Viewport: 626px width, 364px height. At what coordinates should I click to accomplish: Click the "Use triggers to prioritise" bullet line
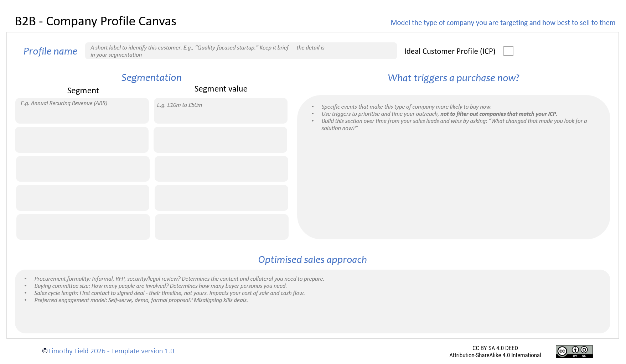click(x=439, y=114)
